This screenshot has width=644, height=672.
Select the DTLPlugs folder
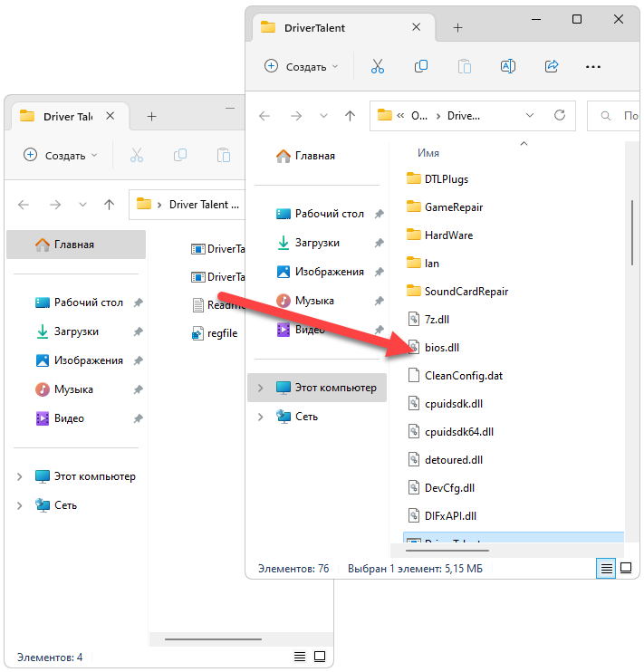click(437, 179)
